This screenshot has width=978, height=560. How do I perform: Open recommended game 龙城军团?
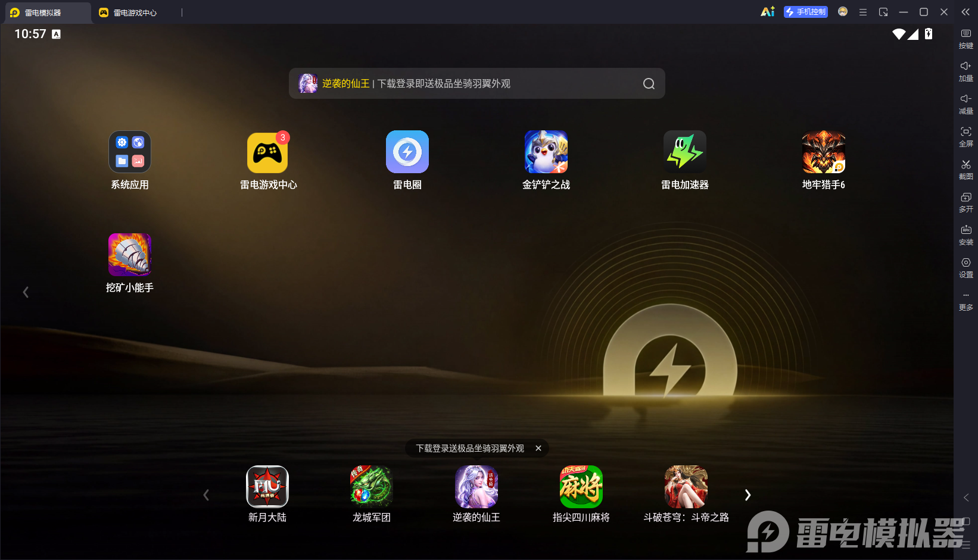(x=372, y=487)
